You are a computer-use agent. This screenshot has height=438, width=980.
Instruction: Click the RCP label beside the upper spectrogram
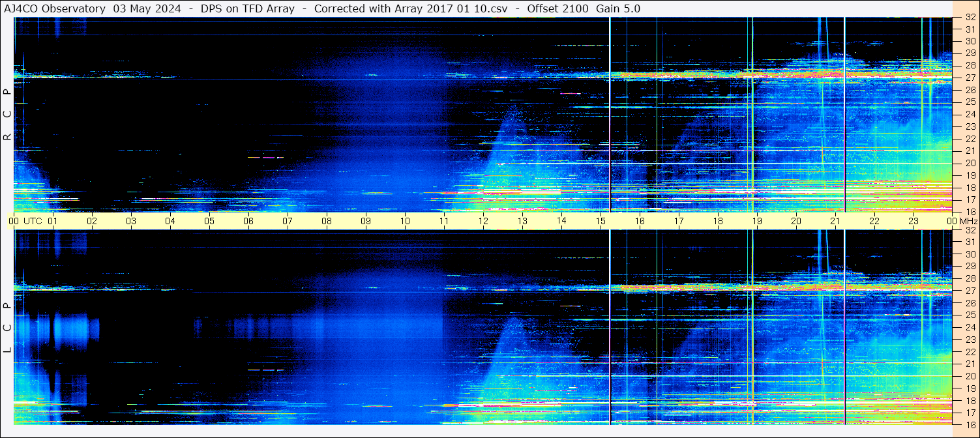point(7,115)
